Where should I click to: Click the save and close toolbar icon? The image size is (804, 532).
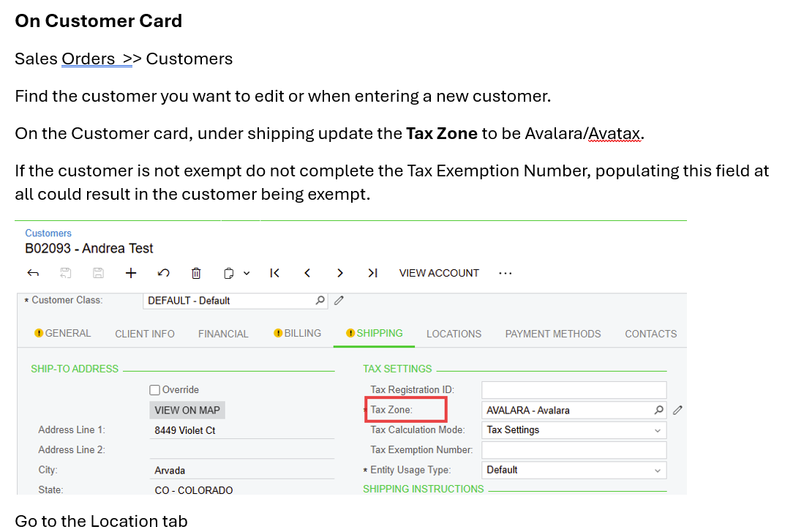point(66,273)
